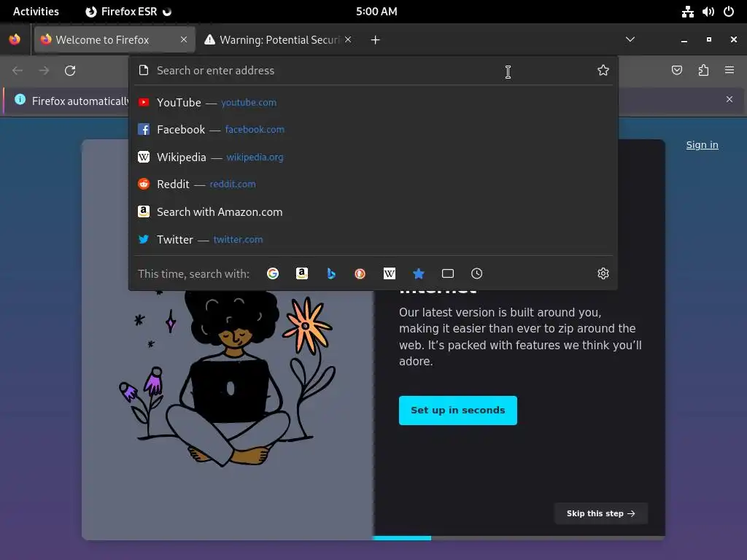Viewport: 747px width, 560px height.
Task: Reload the current page
Action: click(x=70, y=71)
